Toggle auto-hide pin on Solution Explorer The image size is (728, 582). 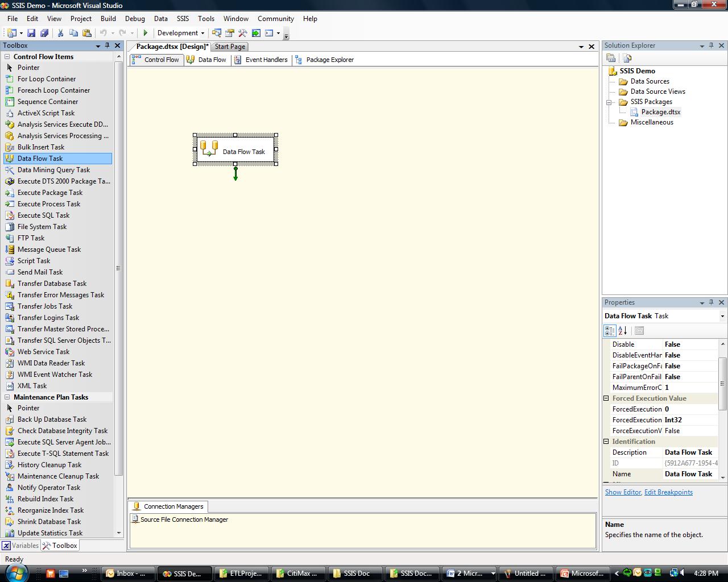coord(711,45)
